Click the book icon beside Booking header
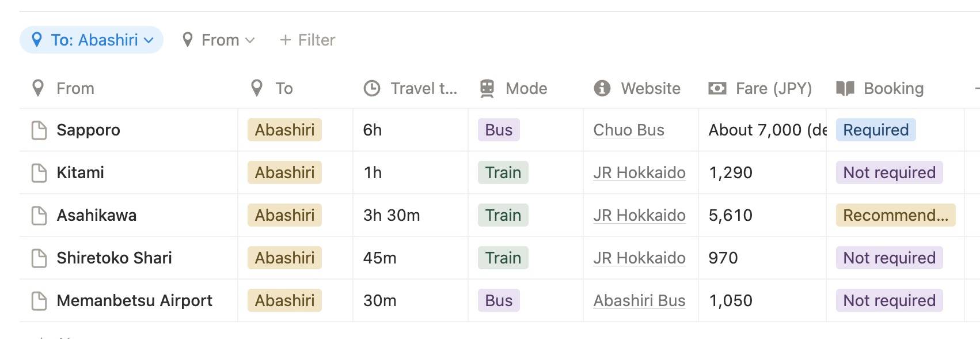This screenshot has height=339, width=980. [845, 89]
